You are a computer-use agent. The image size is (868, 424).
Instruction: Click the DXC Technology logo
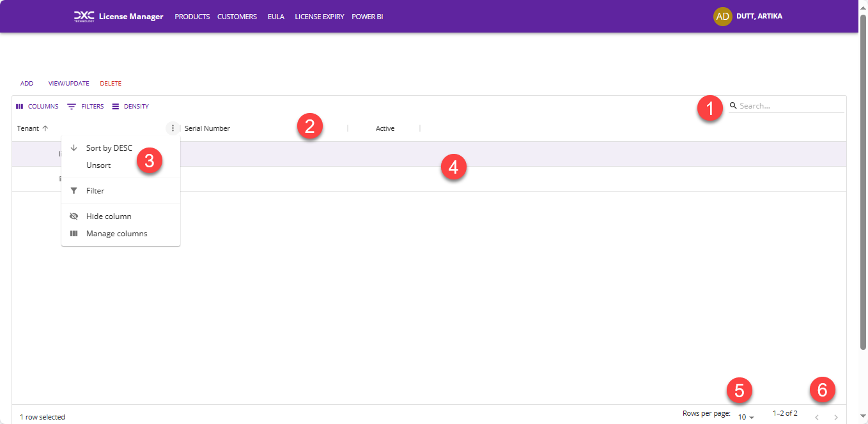tap(84, 16)
